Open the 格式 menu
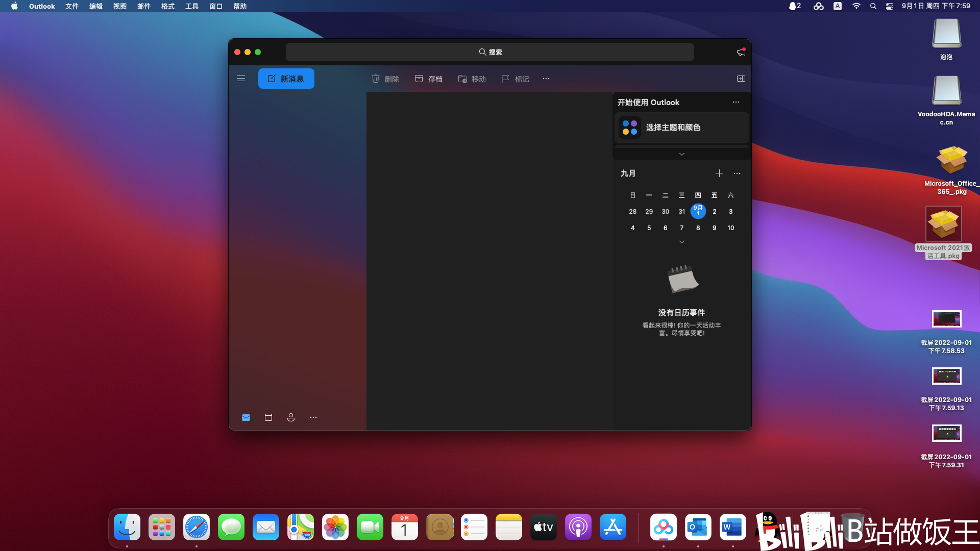Screen dimensions: 980x551 point(168,6)
